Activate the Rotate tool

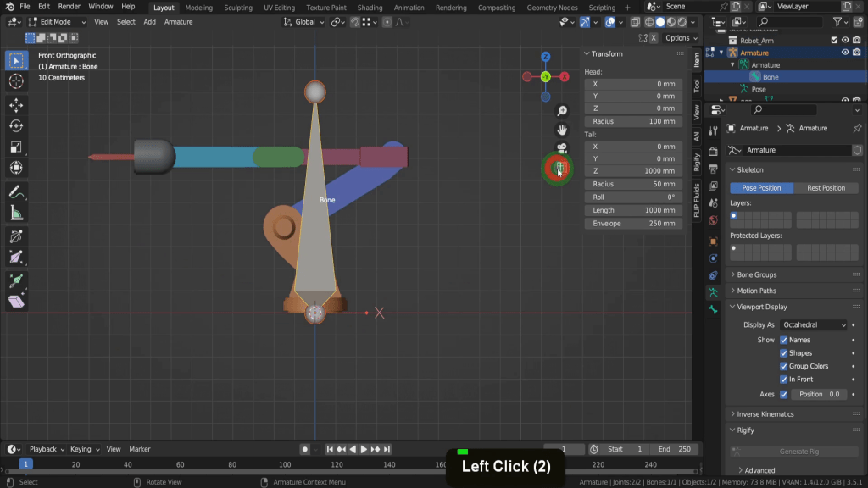tap(15, 126)
